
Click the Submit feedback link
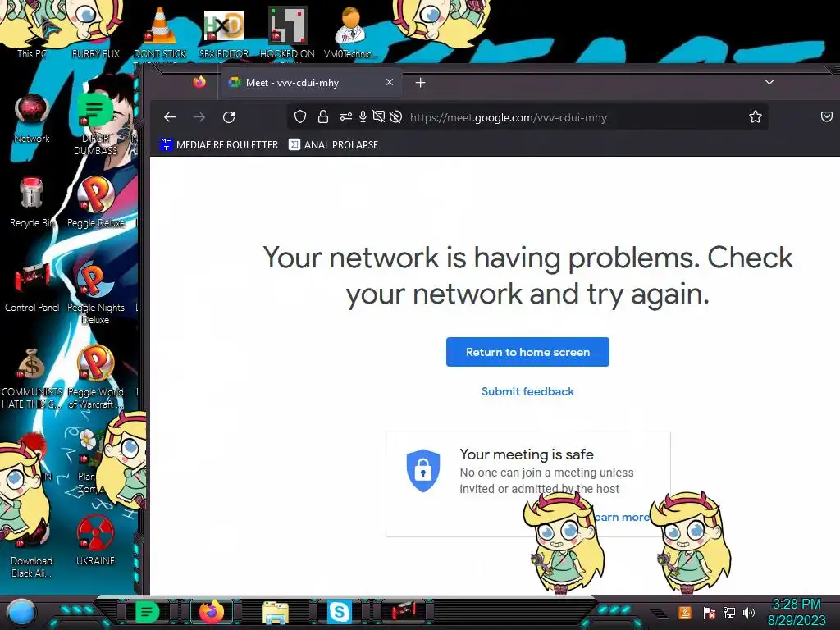(527, 391)
